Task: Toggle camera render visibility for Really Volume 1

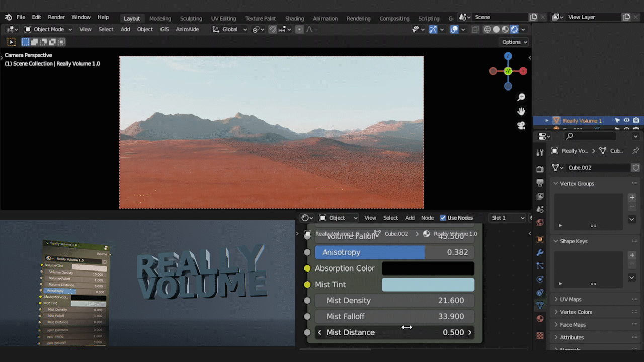Action: 636,120
